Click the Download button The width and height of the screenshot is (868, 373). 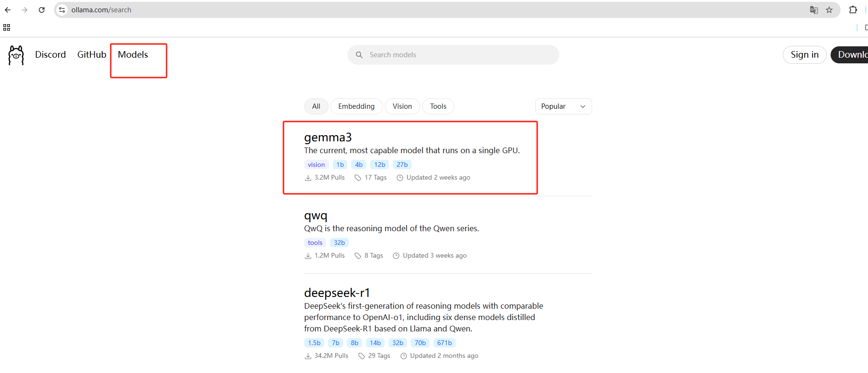pyautogui.click(x=850, y=55)
